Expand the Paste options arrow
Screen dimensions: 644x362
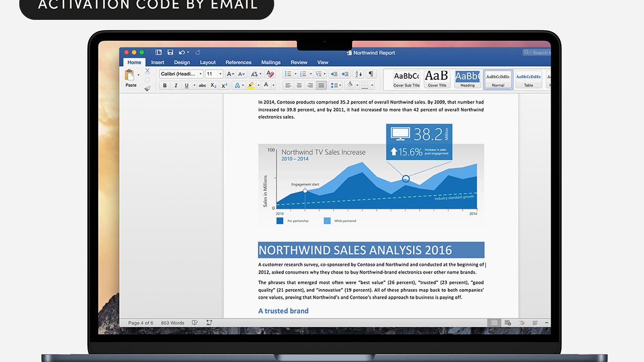138,75
